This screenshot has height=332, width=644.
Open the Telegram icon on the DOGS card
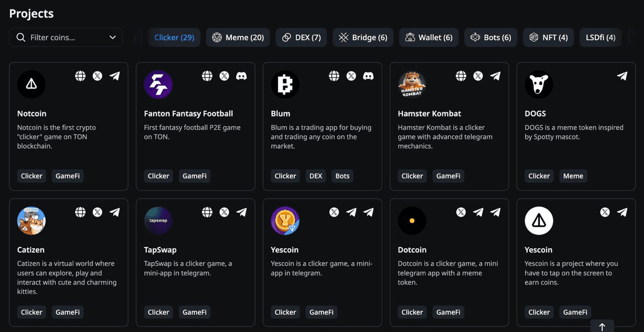pos(622,76)
